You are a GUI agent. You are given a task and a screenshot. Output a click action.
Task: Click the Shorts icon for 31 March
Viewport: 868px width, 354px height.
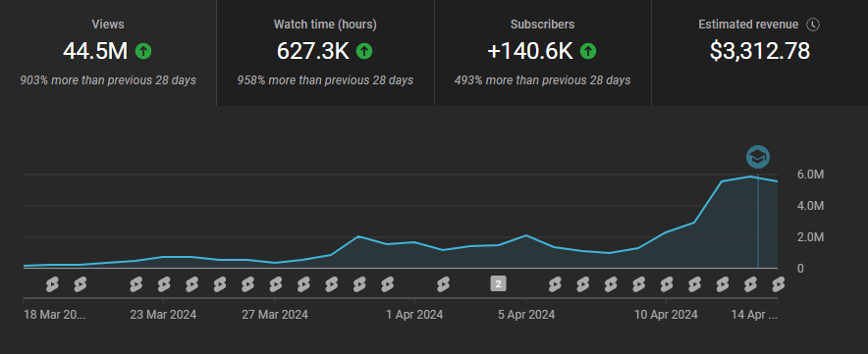[388, 284]
